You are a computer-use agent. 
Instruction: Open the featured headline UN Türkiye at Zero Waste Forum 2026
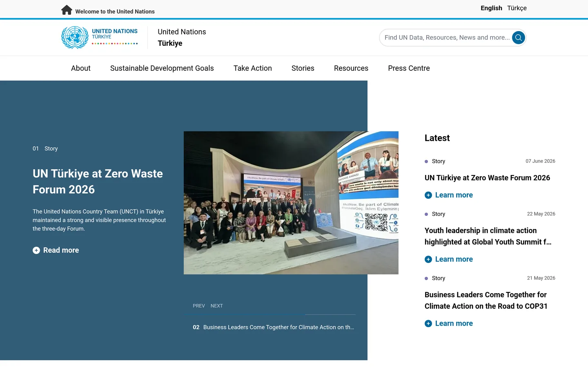(x=98, y=182)
